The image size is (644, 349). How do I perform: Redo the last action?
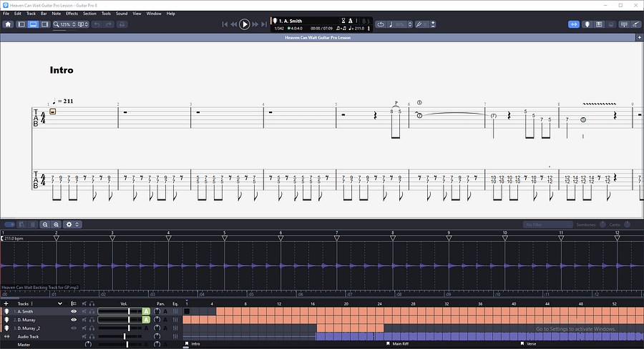(109, 24)
